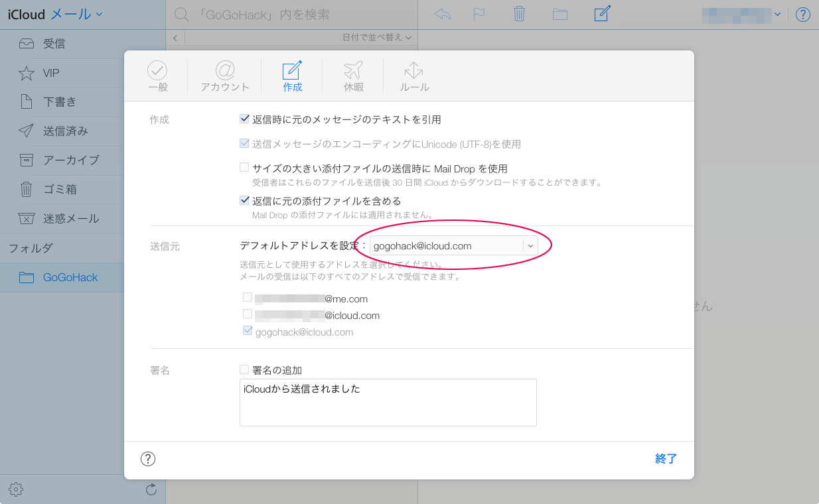Click the sidebar Trash can icon
The image size is (819, 504).
pyautogui.click(x=27, y=190)
